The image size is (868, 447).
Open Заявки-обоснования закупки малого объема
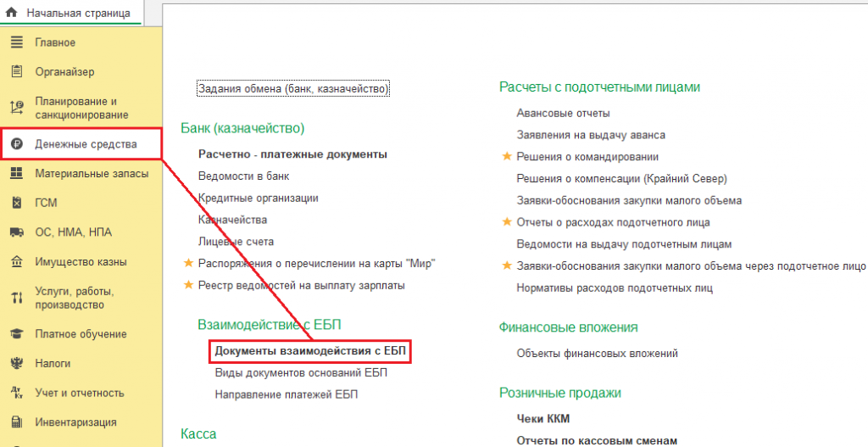point(629,200)
